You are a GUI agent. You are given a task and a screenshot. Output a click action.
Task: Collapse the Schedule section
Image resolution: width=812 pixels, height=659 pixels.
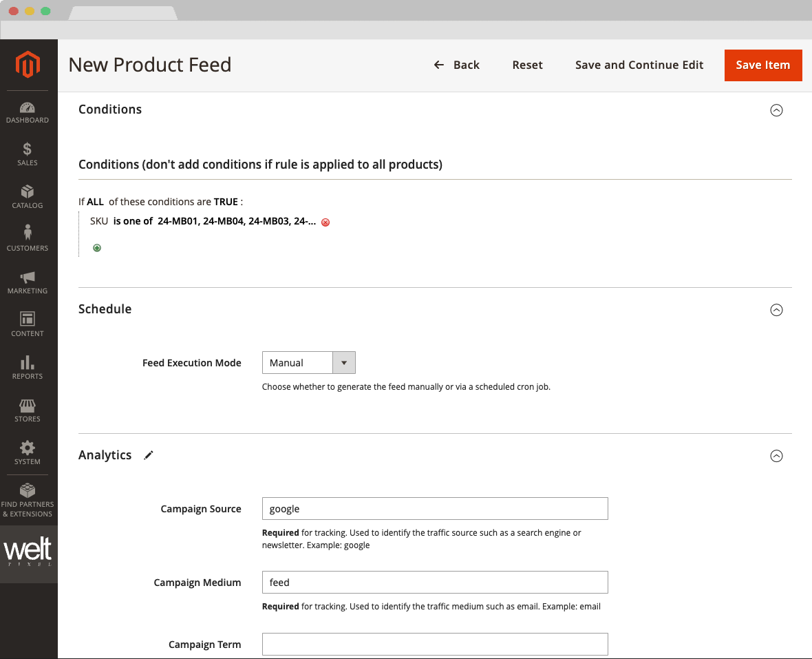click(776, 310)
